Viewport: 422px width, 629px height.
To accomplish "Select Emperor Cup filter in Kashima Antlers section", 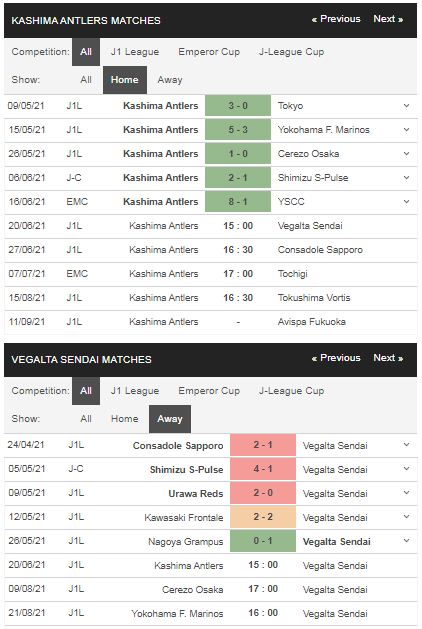I will click(x=209, y=52).
